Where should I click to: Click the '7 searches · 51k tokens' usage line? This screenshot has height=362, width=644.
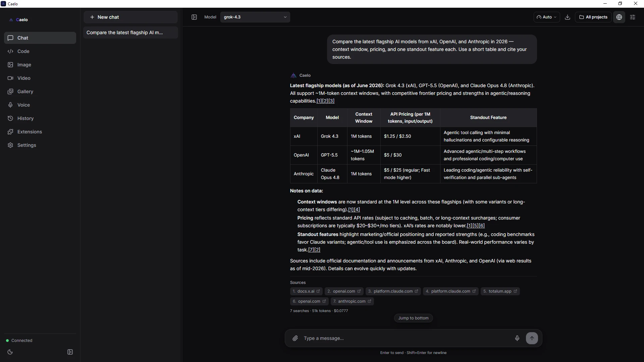[319, 311]
